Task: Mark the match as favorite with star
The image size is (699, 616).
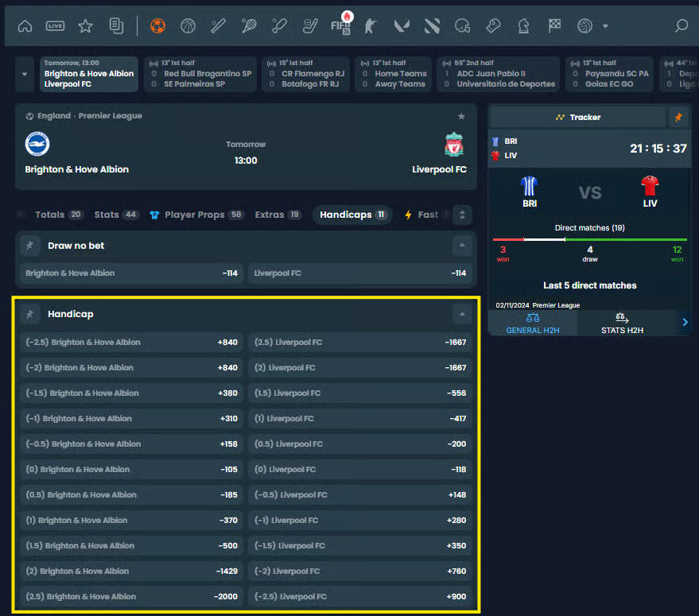Action: point(461,116)
